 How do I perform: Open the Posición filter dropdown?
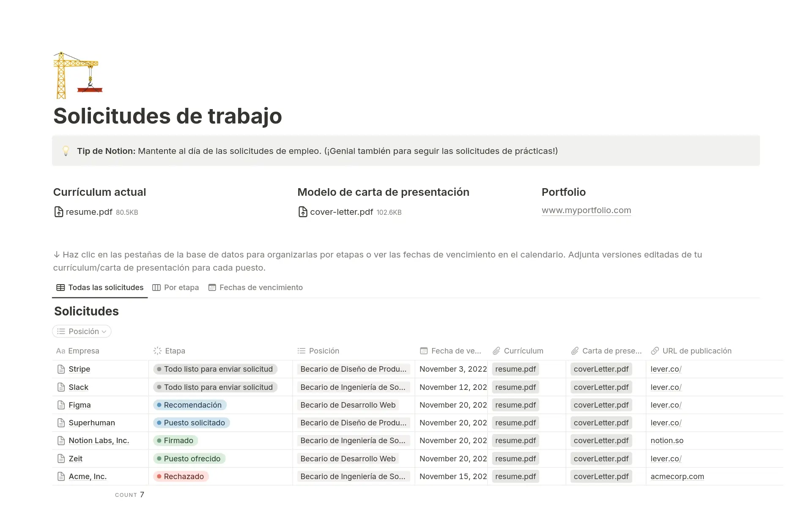pyautogui.click(x=82, y=332)
